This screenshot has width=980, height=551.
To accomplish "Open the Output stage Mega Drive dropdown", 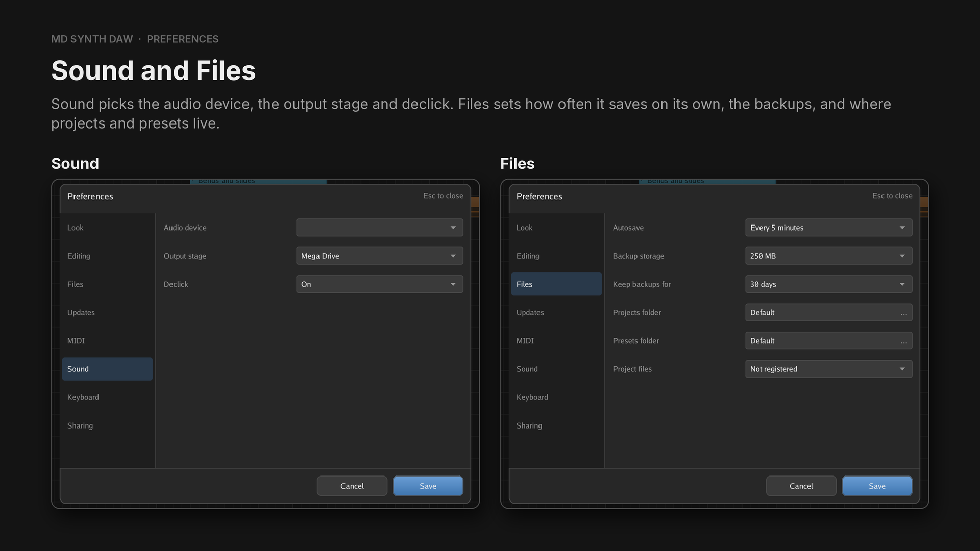I will (379, 256).
